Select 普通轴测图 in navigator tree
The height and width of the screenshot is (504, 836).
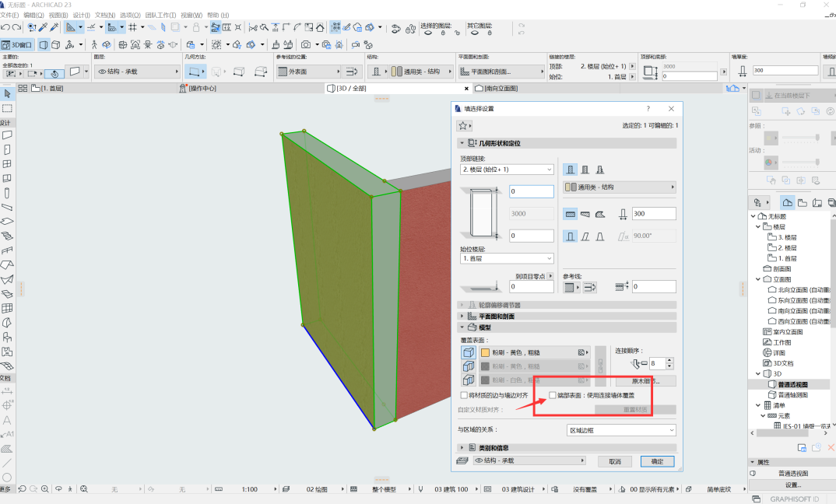(793, 395)
